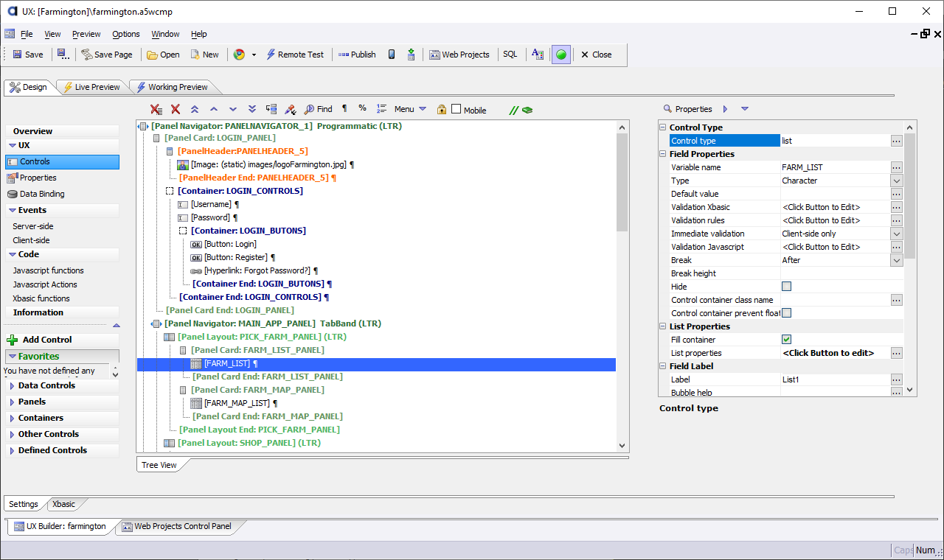Click the Save Page button
944x560 pixels.
point(107,55)
